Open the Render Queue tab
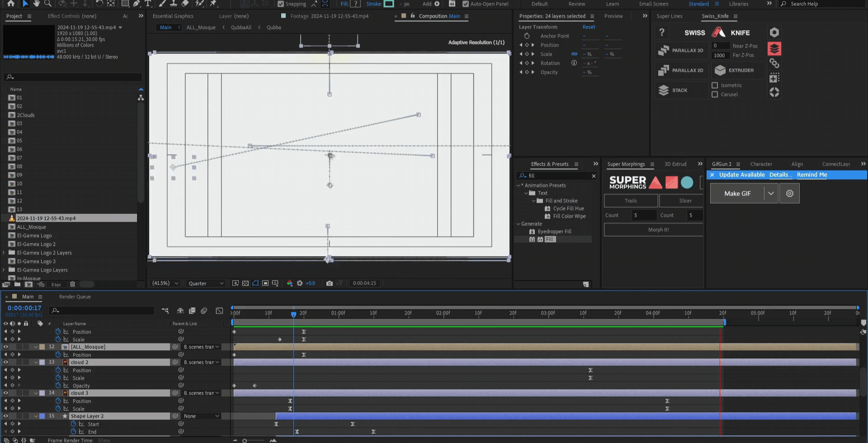 pos(75,297)
